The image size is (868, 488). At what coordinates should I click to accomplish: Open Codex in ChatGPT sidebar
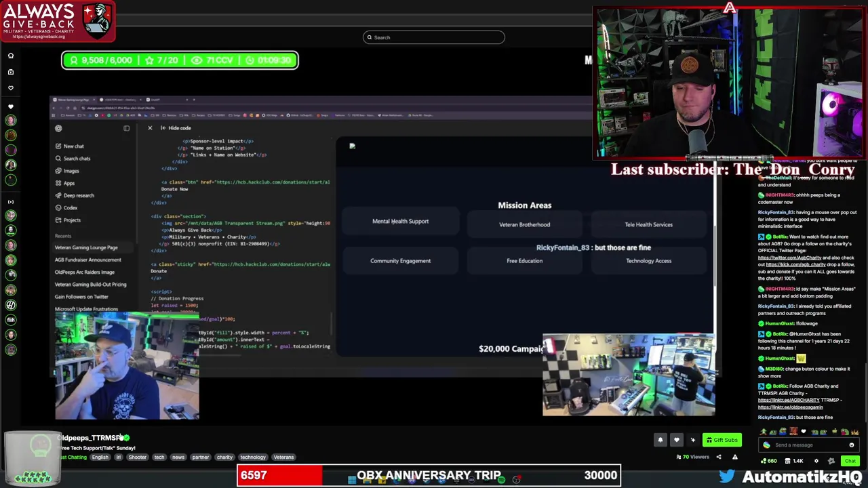coord(71,207)
